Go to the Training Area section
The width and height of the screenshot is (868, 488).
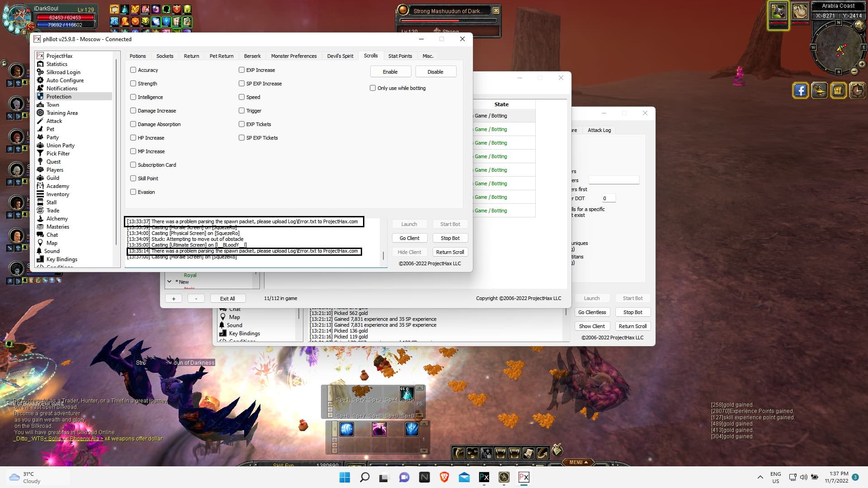click(62, 113)
